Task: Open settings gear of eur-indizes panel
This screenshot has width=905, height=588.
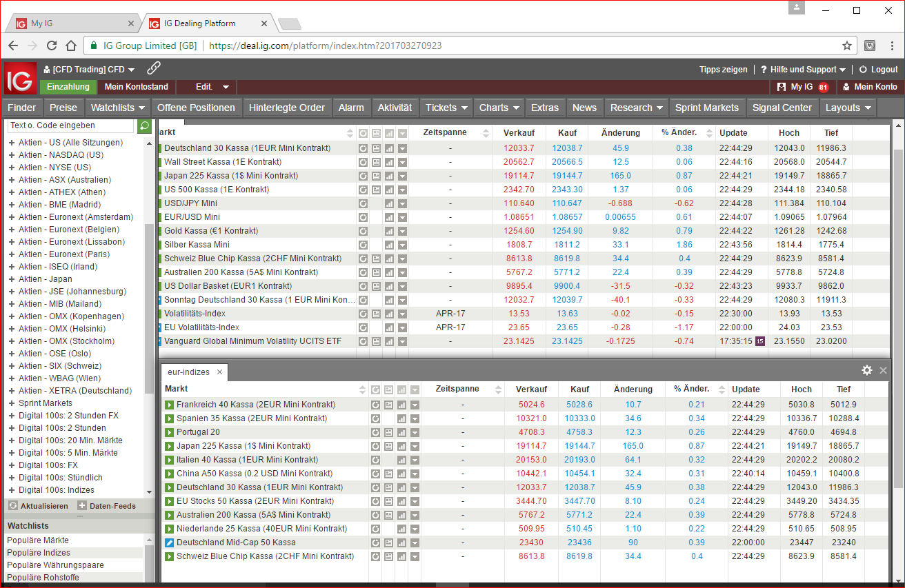Action: click(867, 371)
